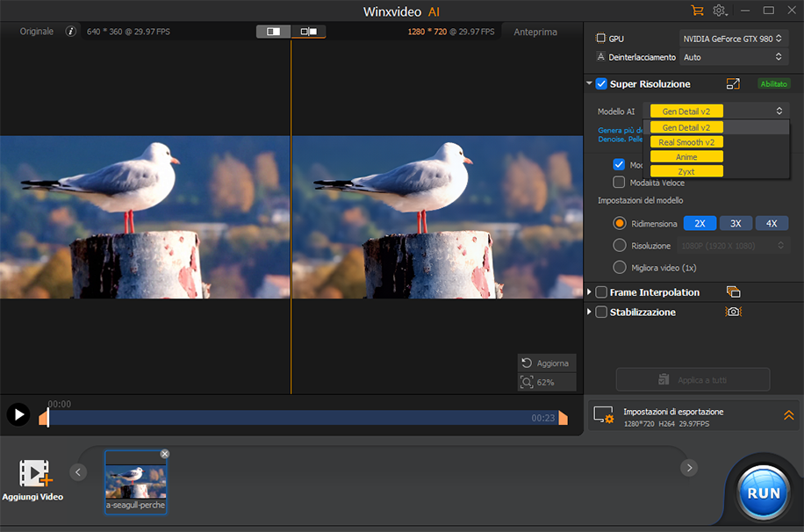Click the GPU chip icon
Viewport: 804px width, 532px height.
coord(600,39)
